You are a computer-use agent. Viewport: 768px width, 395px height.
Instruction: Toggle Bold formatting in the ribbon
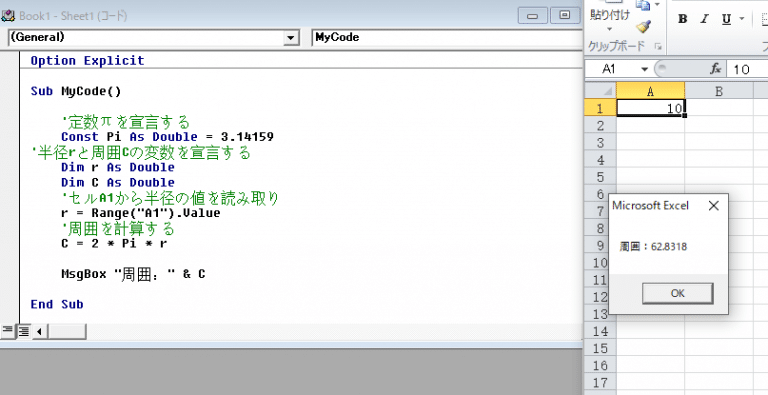point(682,19)
